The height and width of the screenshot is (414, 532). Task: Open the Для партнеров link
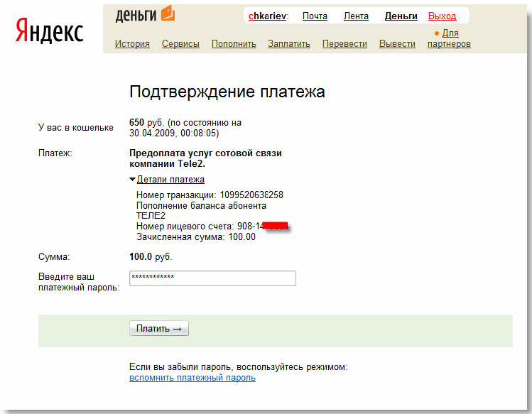tap(449, 38)
